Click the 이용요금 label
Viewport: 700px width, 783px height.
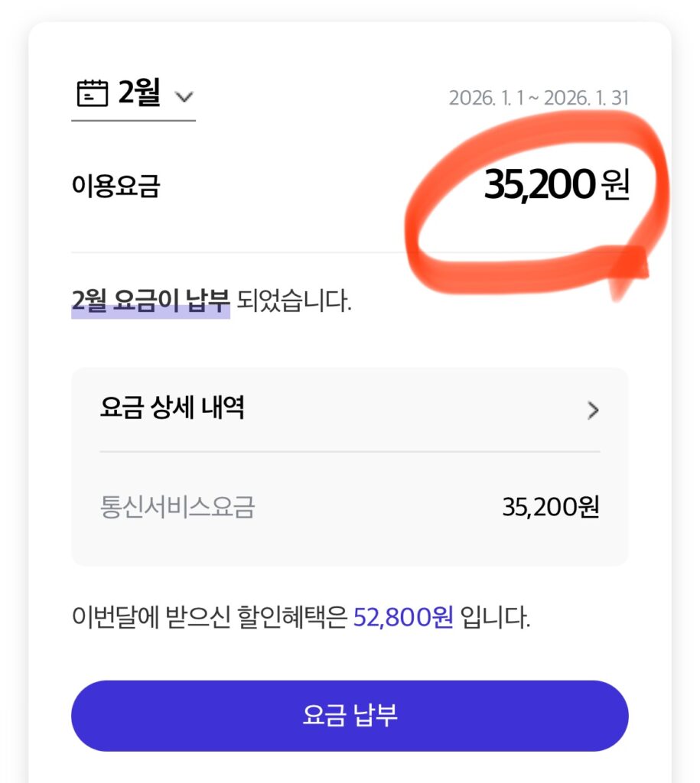(116, 186)
